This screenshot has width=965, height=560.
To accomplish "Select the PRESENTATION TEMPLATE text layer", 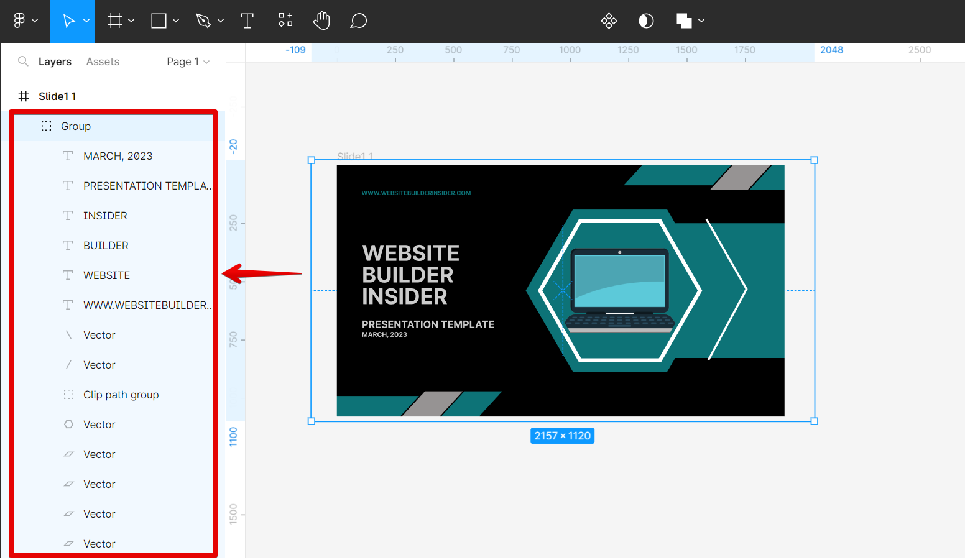I will coord(147,186).
